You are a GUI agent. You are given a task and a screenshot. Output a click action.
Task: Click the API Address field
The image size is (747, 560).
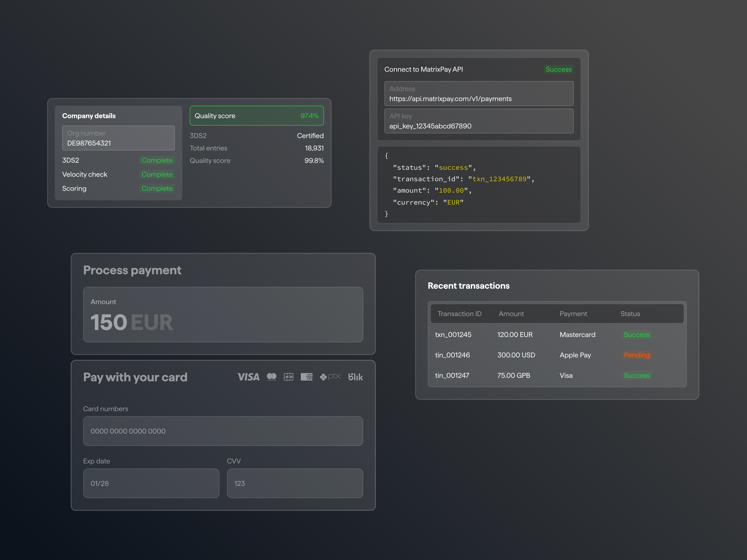(479, 94)
